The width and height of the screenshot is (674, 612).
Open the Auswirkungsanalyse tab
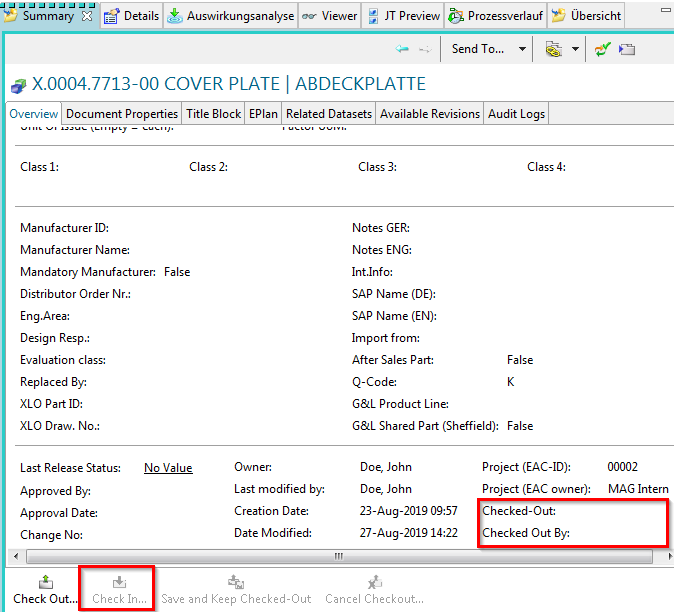[230, 16]
